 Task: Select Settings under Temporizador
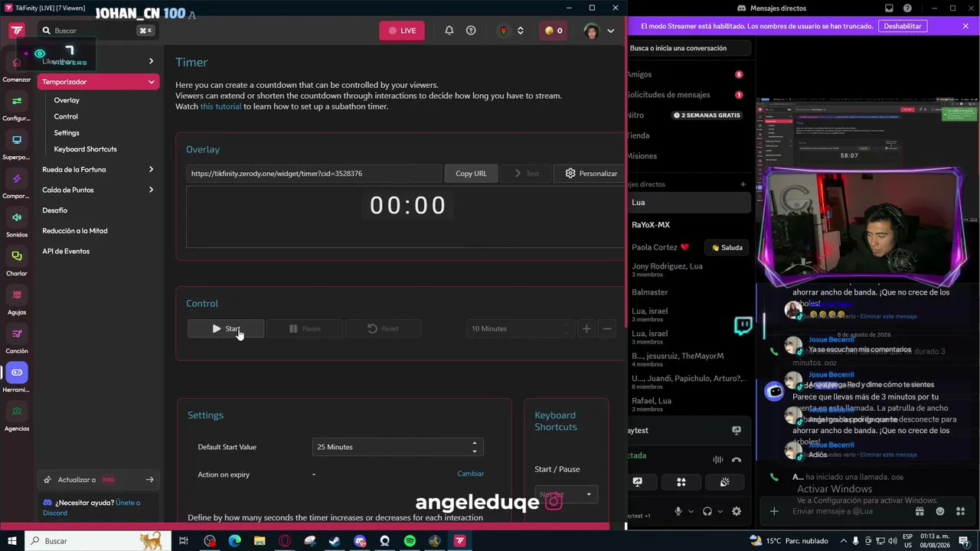[67, 133]
